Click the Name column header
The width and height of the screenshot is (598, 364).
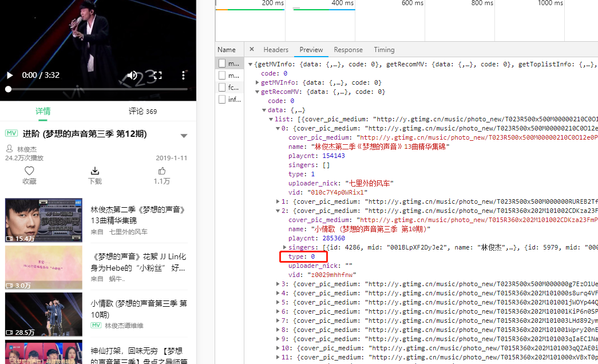227,50
